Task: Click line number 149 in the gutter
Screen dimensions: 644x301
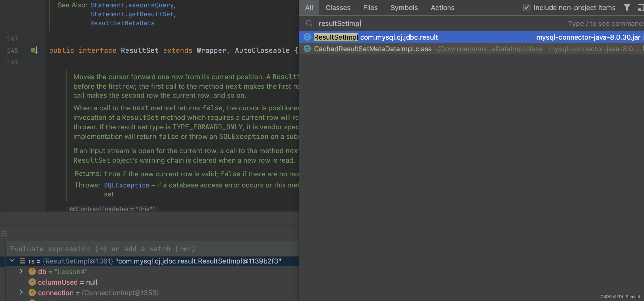Action: point(12,62)
